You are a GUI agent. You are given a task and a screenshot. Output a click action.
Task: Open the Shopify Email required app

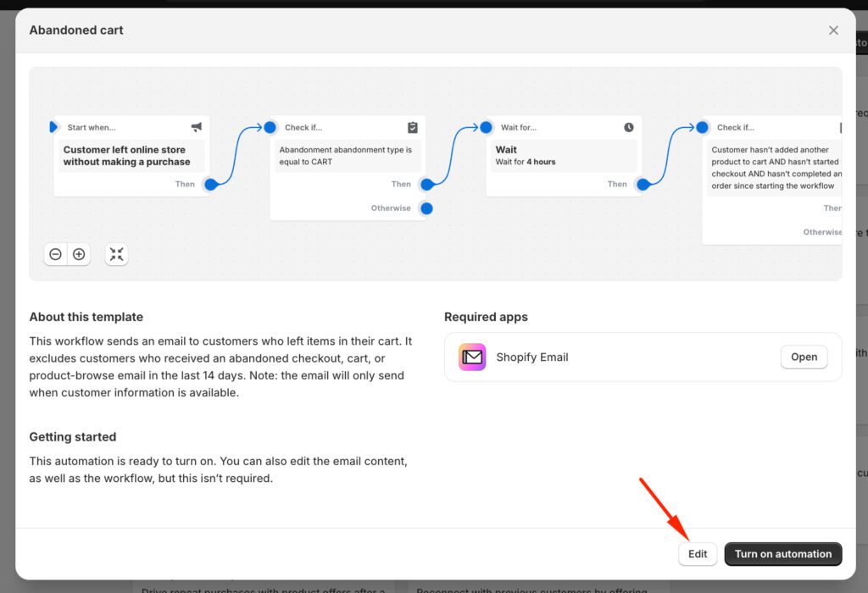(x=804, y=357)
